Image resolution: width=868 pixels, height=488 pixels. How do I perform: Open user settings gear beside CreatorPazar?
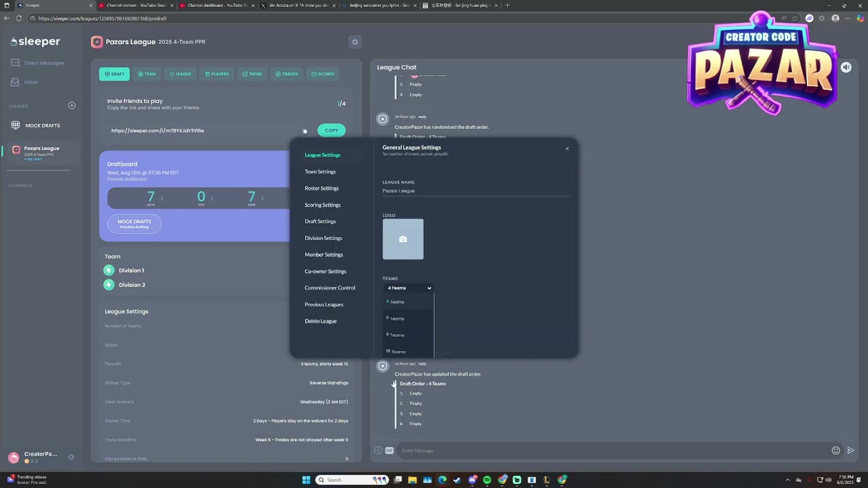point(71,457)
